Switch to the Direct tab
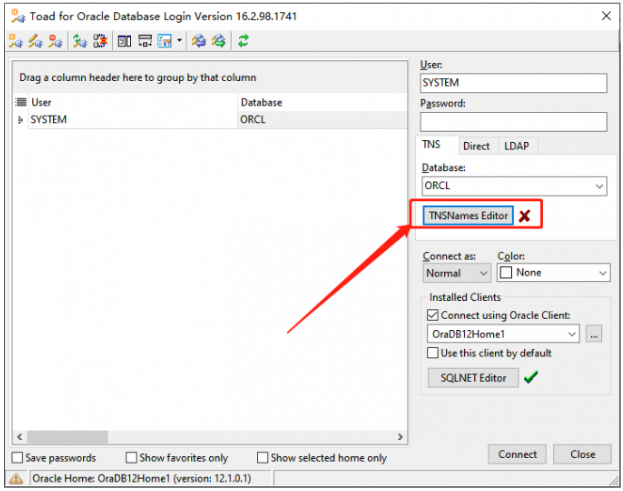The height and width of the screenshot is (491, 623). [x=476, y=146]
